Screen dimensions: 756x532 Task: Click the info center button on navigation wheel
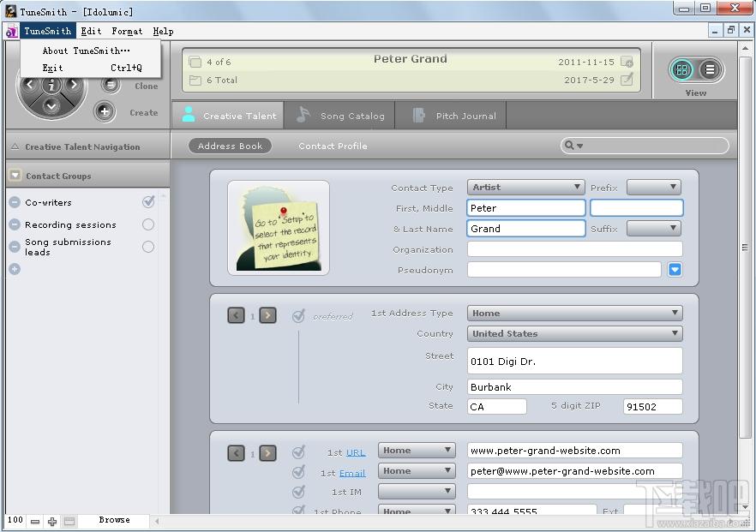point(51,86)
